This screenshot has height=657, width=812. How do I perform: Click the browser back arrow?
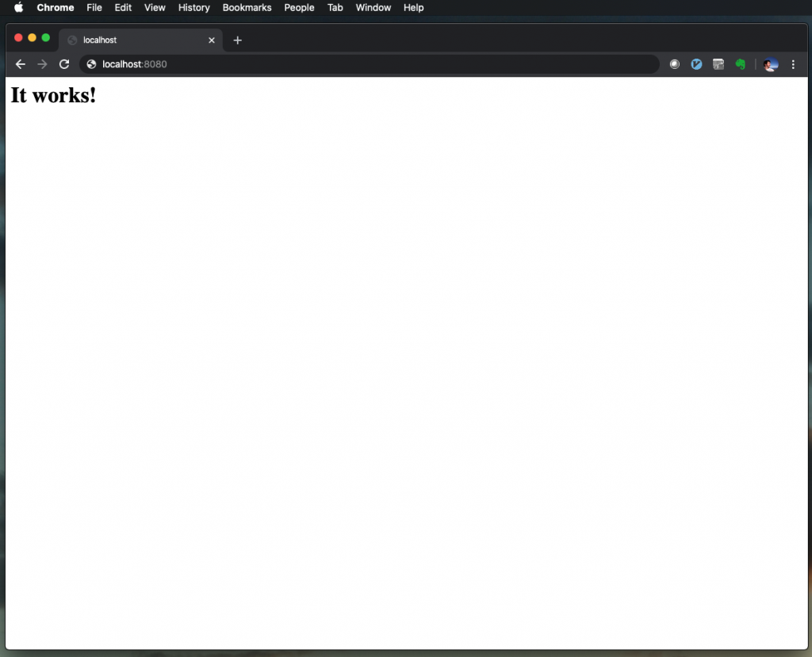[20, 64]
